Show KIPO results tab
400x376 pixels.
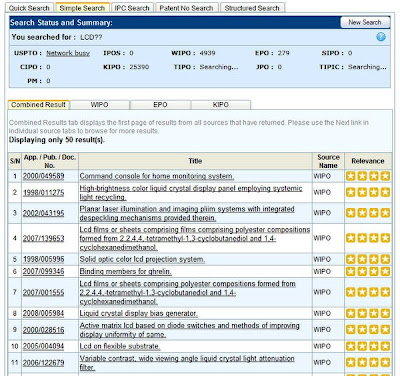tap(221, 105)
